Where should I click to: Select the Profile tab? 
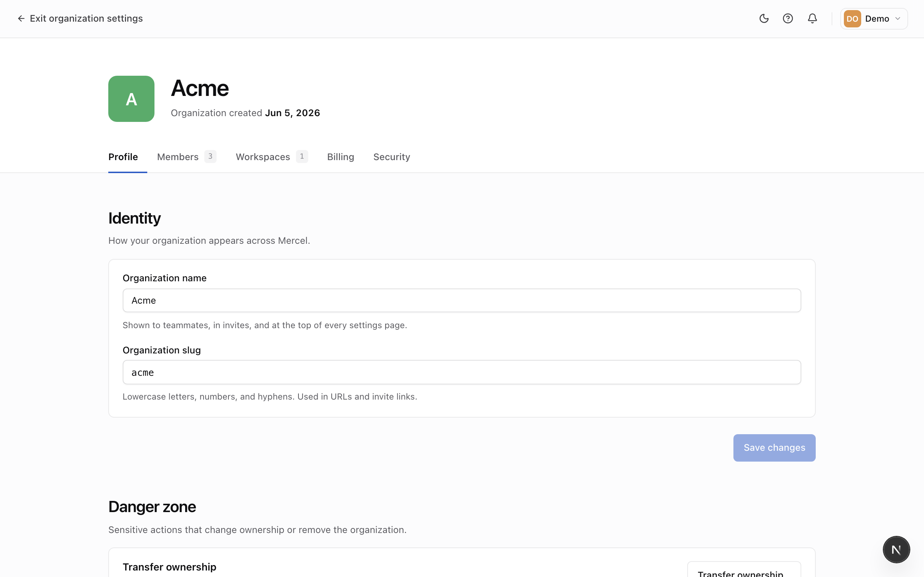[x=123, y=157]
